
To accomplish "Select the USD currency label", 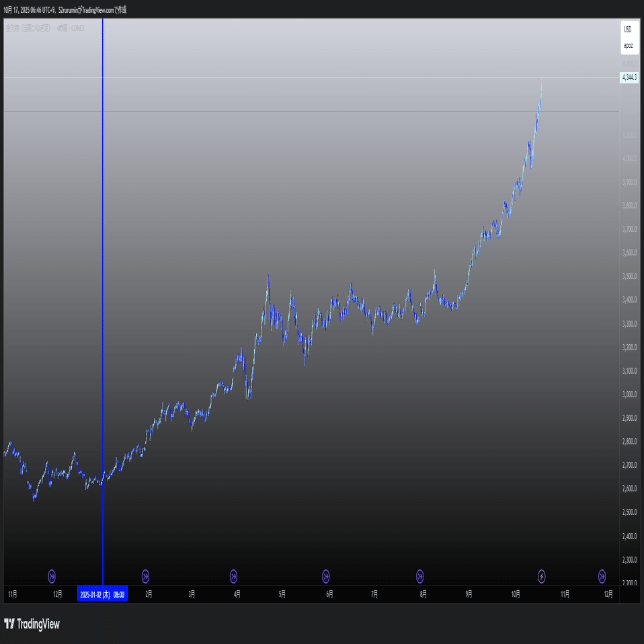I will (x=628, y=30).
